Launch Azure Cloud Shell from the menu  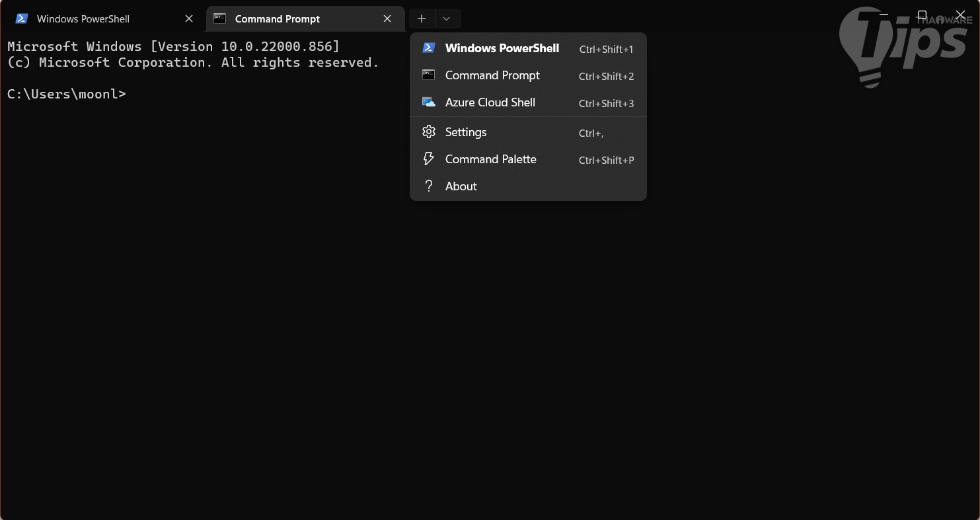(490, 102)
